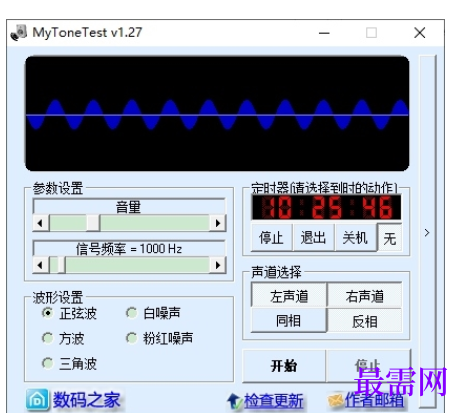Click the 信号频率 = 1000 Hz label
This screenshot has width=466, height=413.
(x=129, y=248)
